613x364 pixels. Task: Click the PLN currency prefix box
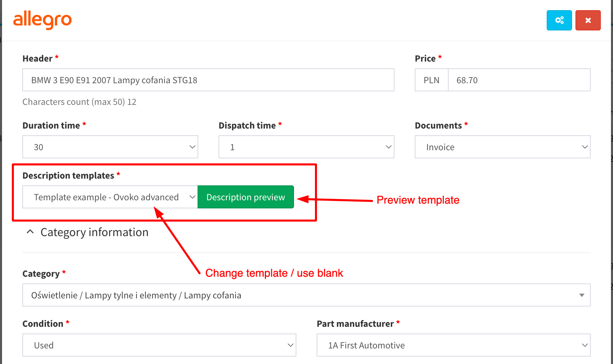(x=431, y=80)
